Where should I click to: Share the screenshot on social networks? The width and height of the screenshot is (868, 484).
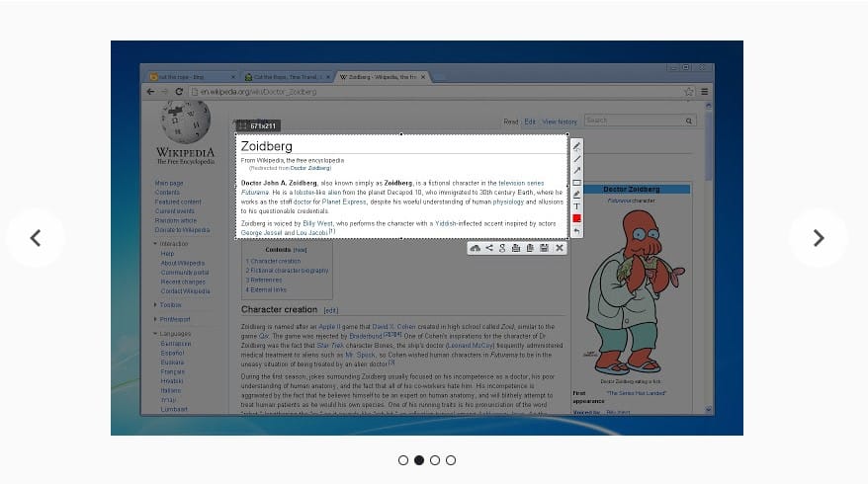(489, 248)
